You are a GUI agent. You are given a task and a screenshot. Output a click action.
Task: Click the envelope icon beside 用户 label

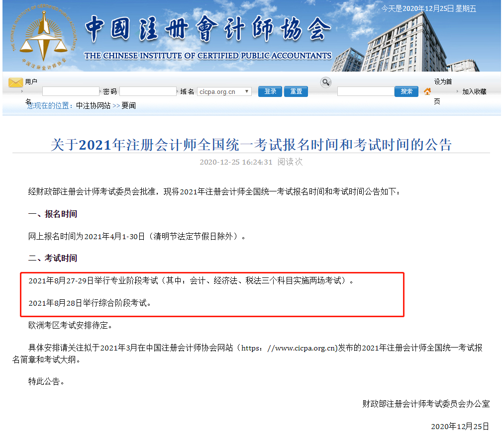15,82
